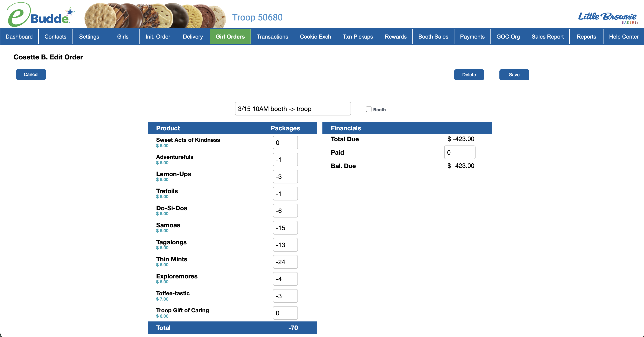Click the order description text field

tap(293, 109)
